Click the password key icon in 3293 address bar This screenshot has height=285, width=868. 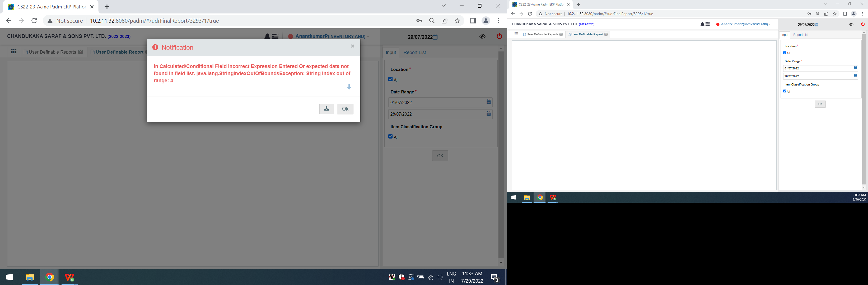pyautogui.click(x=419, y=21)
